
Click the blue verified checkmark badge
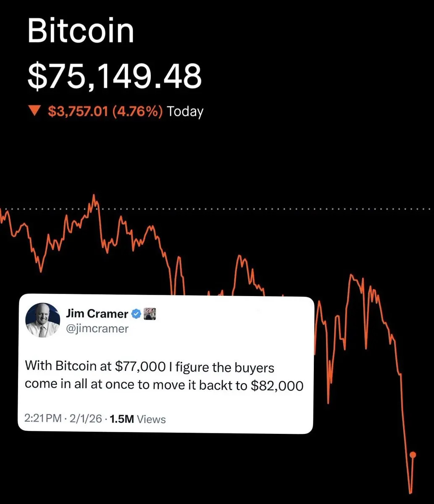click(137, 313)
